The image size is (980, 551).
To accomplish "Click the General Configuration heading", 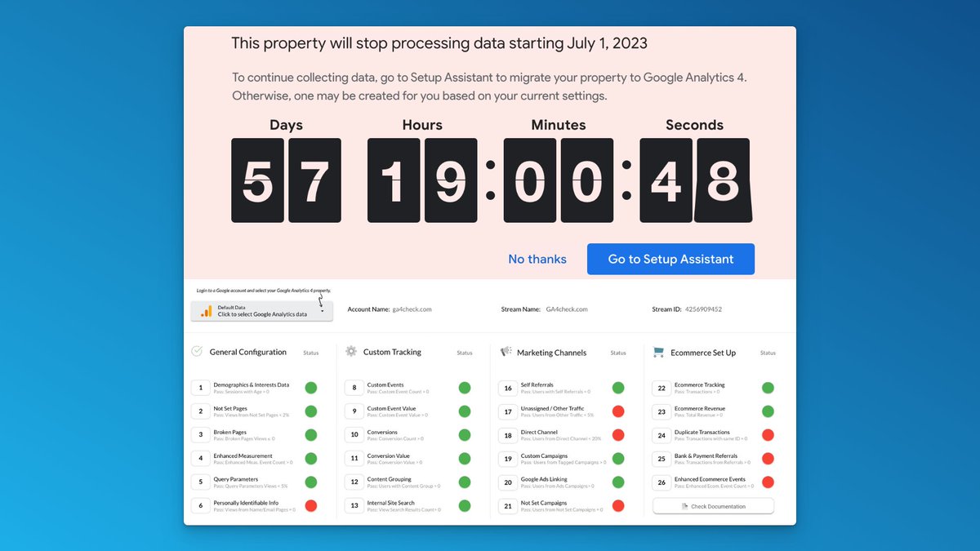I will [248, 353].
